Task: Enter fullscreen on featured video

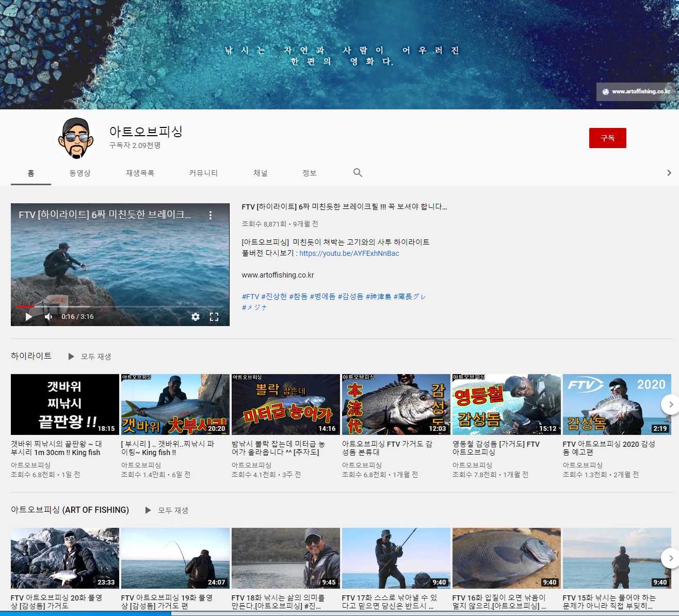Action: click(x=214, y=317)
